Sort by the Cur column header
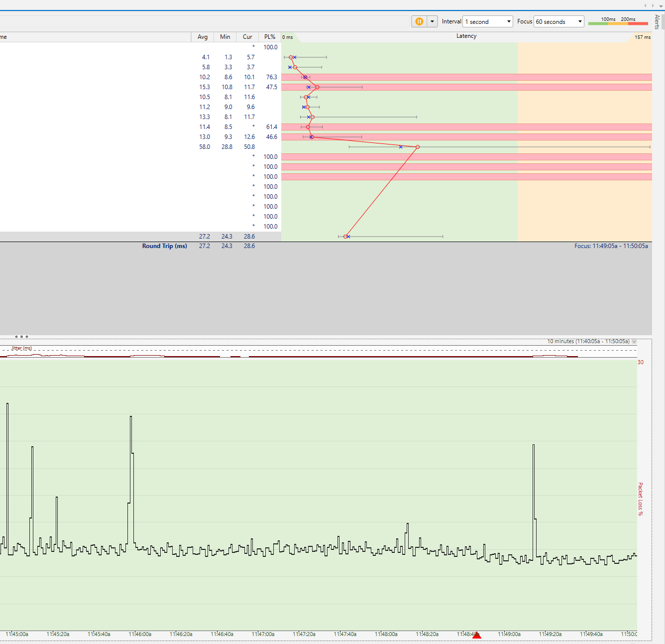This screenshot has height=644, width=665. 247,37
